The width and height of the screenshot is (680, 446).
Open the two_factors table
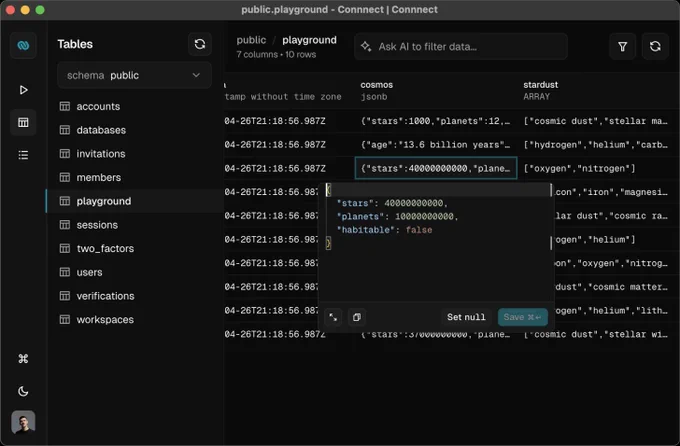(134, 249)
